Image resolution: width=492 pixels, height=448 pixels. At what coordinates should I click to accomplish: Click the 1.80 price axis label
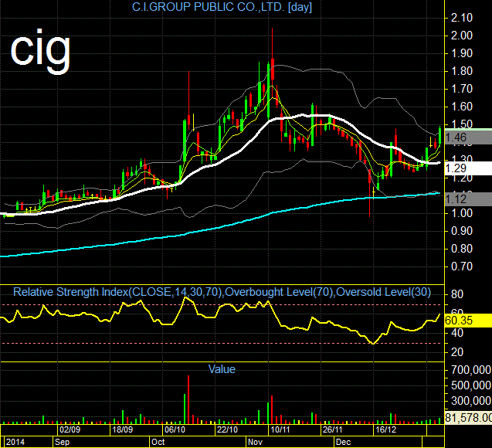pyautogui.click(x=462, y=71)
